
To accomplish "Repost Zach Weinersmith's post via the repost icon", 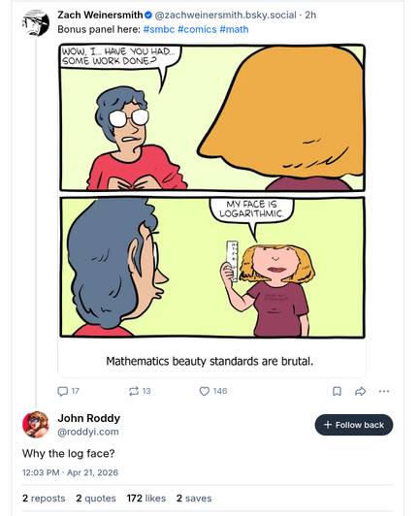I will click(x=134, y=391).
